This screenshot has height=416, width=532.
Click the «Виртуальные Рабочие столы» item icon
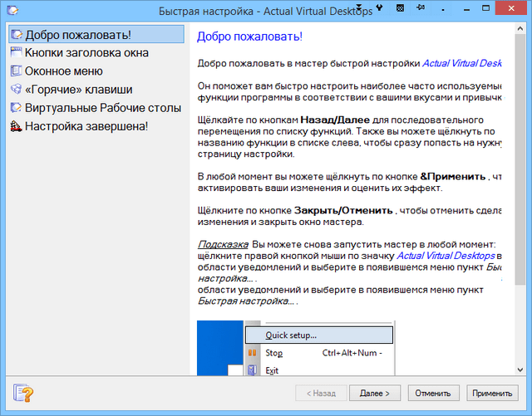(x=16, y=108)
